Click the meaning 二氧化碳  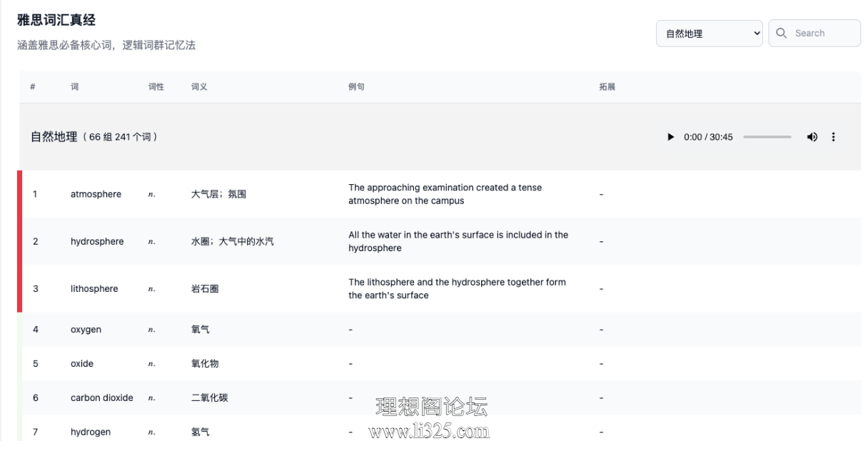(x=210, y=397)
